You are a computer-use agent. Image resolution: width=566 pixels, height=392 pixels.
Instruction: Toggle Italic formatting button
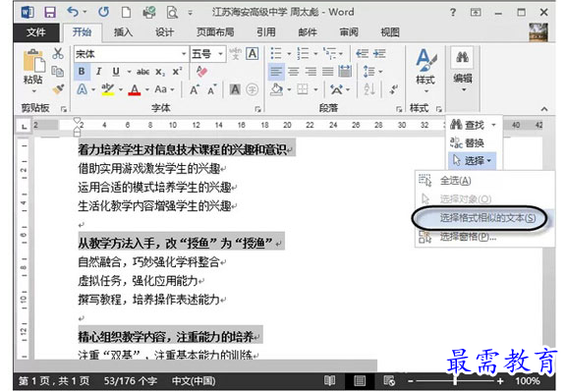click(x=98, y=72)
